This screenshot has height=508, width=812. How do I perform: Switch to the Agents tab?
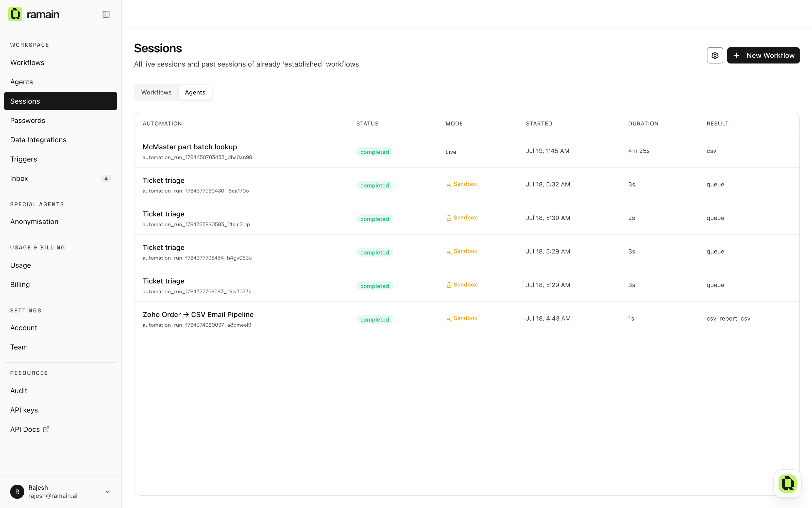coord(195,92)
